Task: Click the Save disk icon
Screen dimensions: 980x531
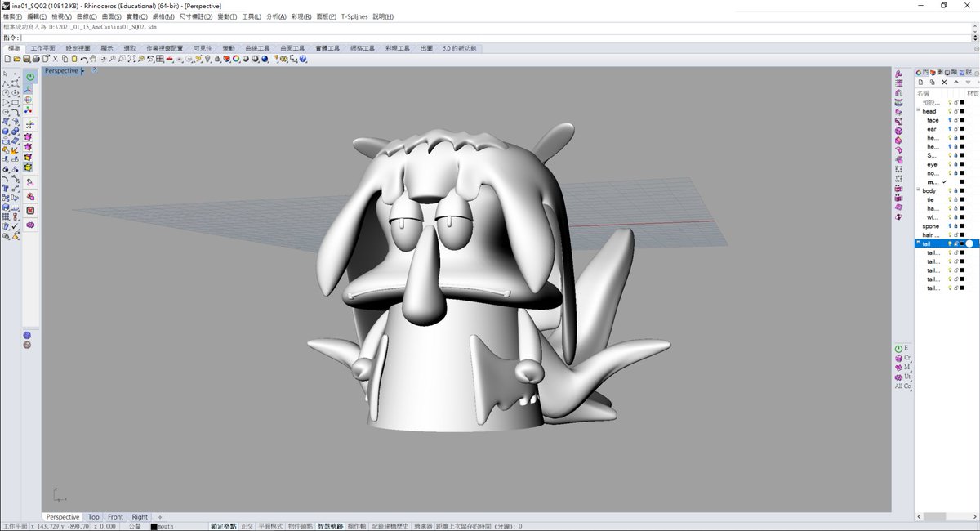Action: (x=27, y=59)
